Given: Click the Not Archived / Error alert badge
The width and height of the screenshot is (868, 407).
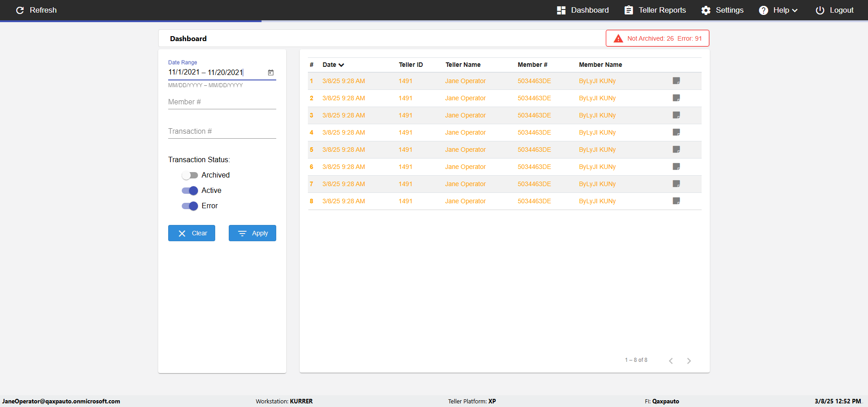Looking at the screenshot, I should (657, 38).
